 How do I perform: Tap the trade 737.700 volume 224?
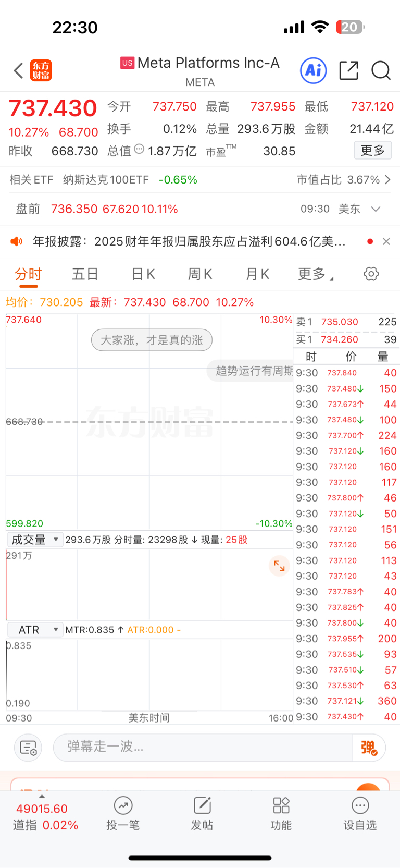(x=346, y=435)
